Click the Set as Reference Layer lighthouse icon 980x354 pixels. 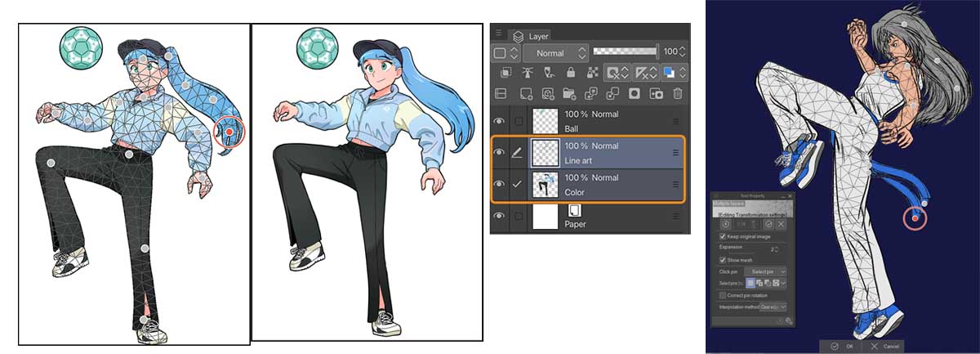click(528, 72)
